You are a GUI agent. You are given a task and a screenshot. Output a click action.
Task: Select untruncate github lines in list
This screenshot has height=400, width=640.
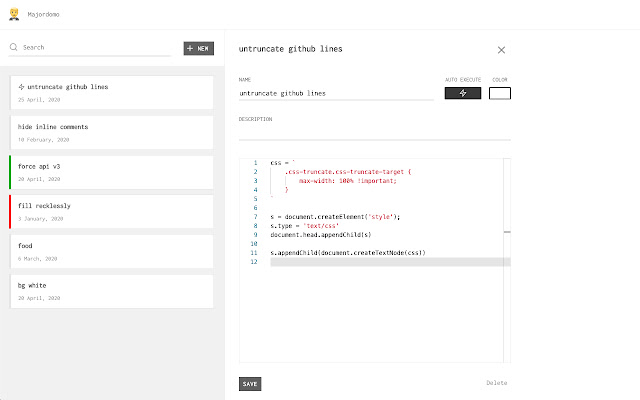(110, 92)
